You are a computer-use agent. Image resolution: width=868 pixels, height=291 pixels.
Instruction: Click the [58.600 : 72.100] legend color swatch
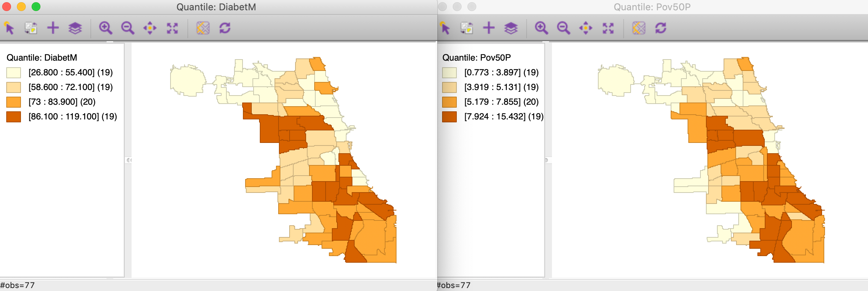(x=14, y=87)
